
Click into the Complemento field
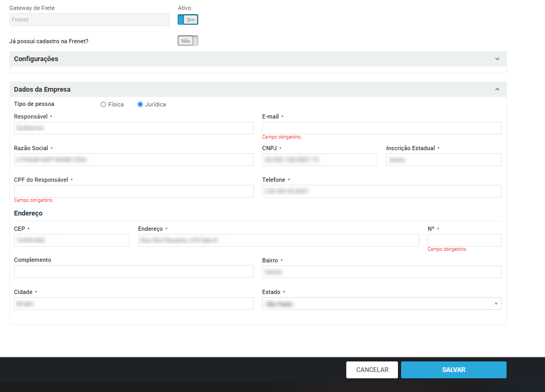[134, 271]
